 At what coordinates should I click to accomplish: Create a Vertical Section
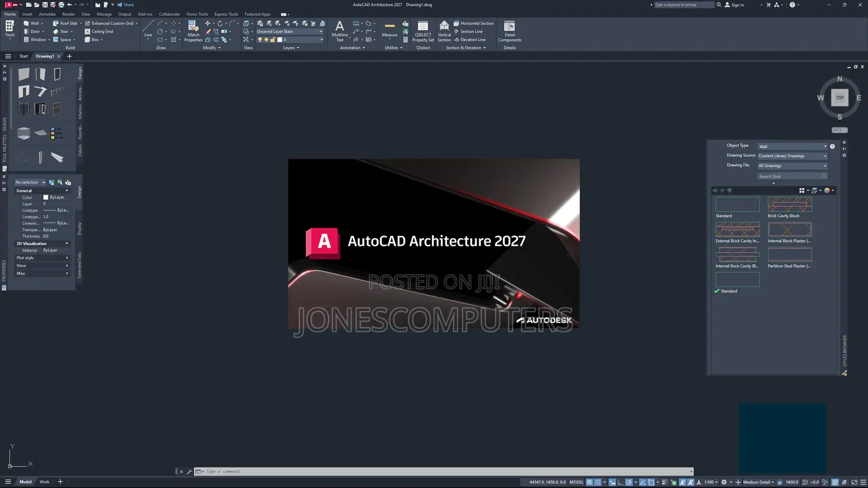[x=444, y=31]
